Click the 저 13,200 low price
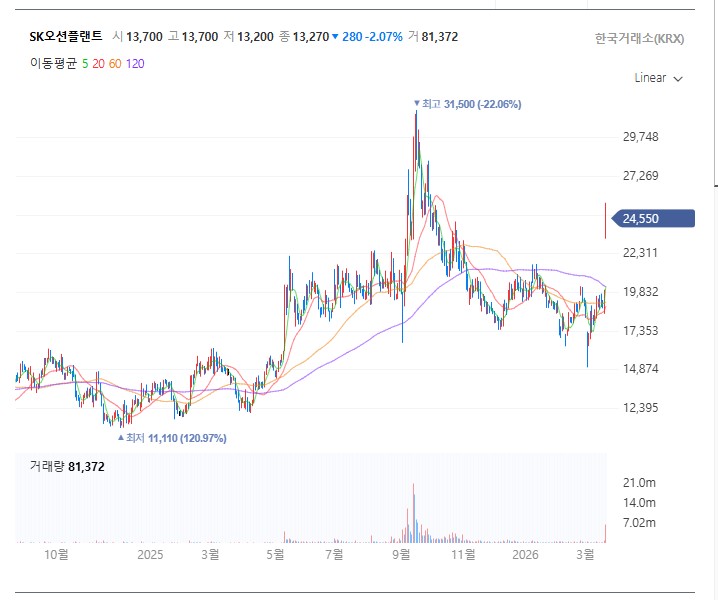This screenshot has width=718, height=600. (x=249, y=37)
